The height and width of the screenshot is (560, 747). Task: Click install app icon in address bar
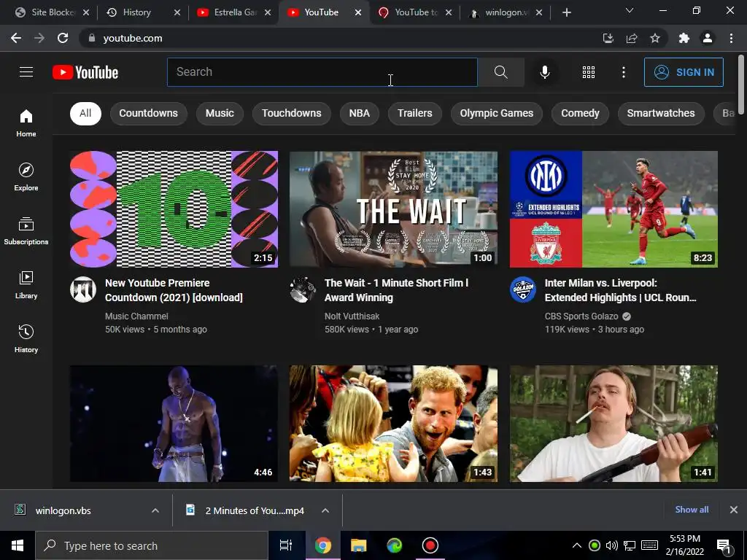click(x=608, y=38)
